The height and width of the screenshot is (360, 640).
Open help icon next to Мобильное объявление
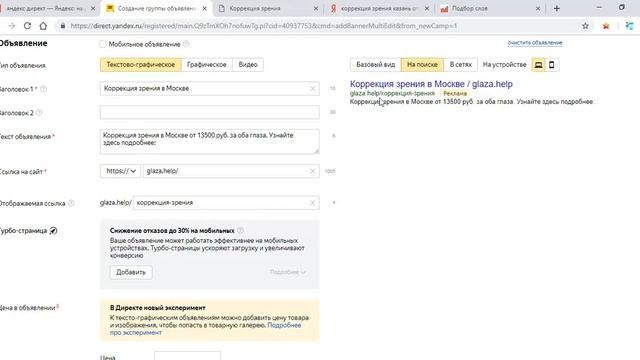click(186, 44)
